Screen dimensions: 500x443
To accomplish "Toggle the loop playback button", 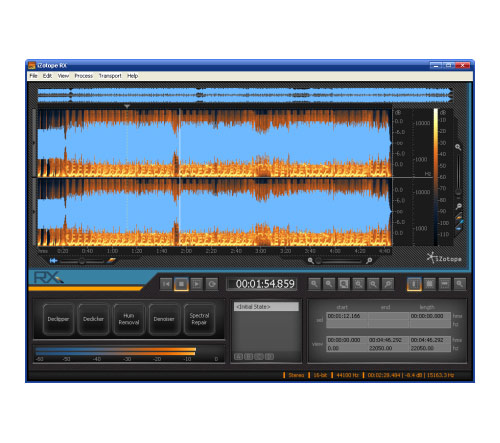I will click(x=212, y=284).
